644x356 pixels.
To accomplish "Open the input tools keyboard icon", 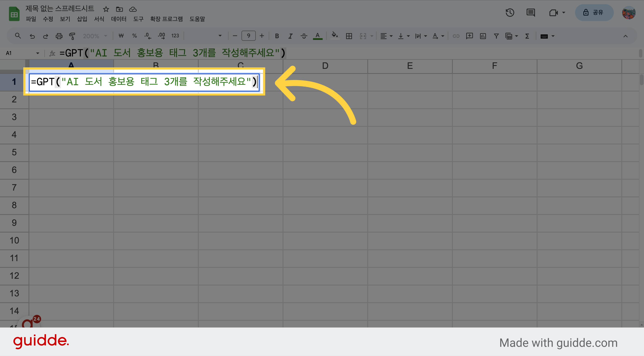I will (x=544, y=36).
